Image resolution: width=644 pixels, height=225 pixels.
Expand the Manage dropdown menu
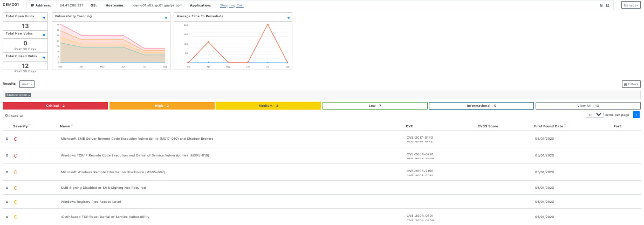tap(630, 5)
